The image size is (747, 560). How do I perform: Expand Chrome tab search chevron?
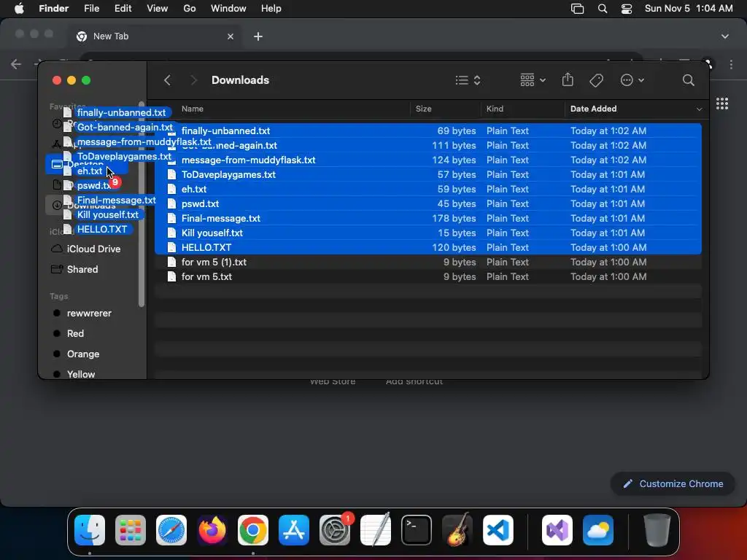coord(724,36)
